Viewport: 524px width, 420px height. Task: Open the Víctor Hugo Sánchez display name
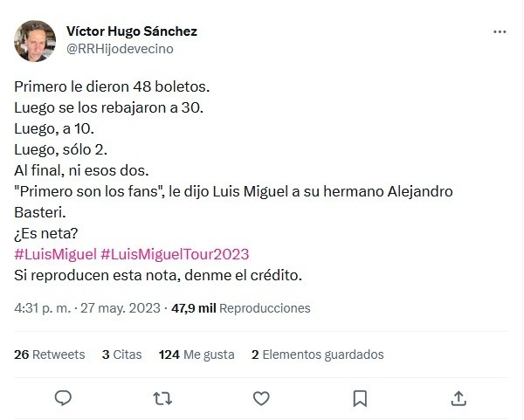132,31
